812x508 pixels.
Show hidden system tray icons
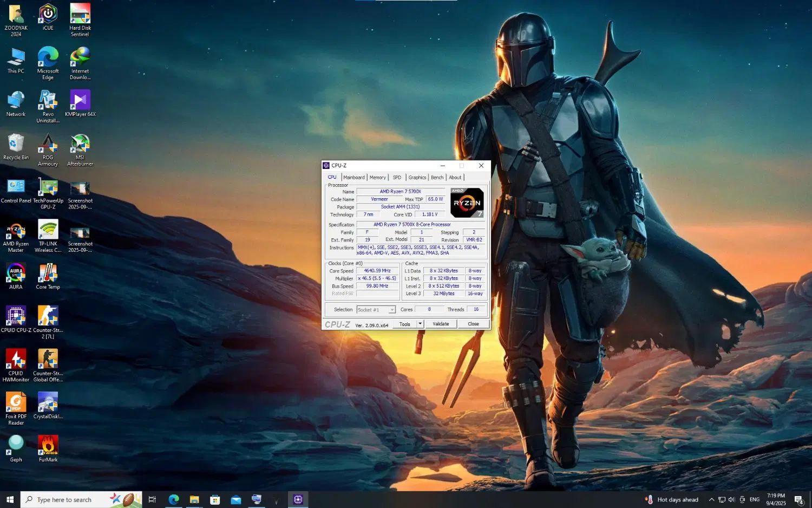coord(711,499)
